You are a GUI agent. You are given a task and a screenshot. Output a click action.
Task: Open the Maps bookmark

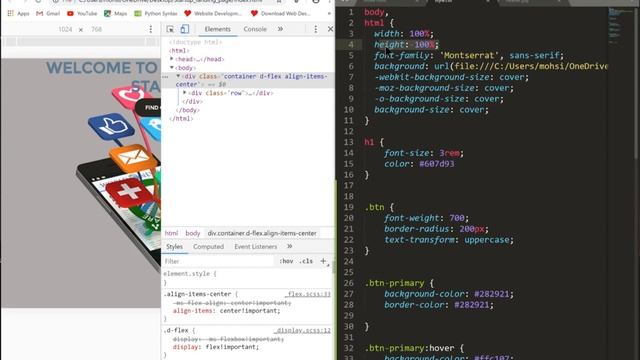(x=116, y=13)
